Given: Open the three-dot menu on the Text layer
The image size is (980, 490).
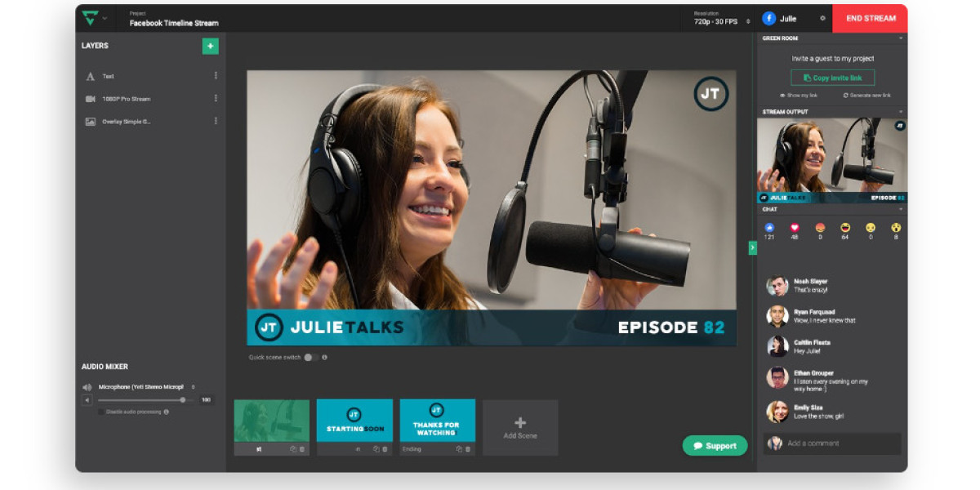Looking at the screenshot, I should (x=216, y=76).
